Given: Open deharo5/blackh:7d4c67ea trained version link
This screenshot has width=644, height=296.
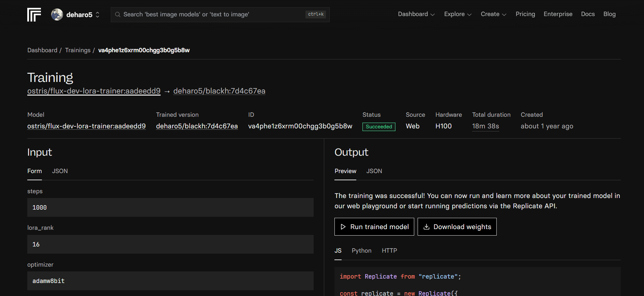Looking at the screenshot, I should pyautogui.click(x=197, y=126).
